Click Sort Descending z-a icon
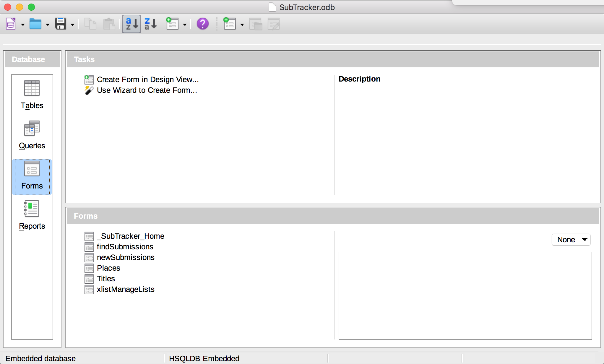 pos(150,24)
